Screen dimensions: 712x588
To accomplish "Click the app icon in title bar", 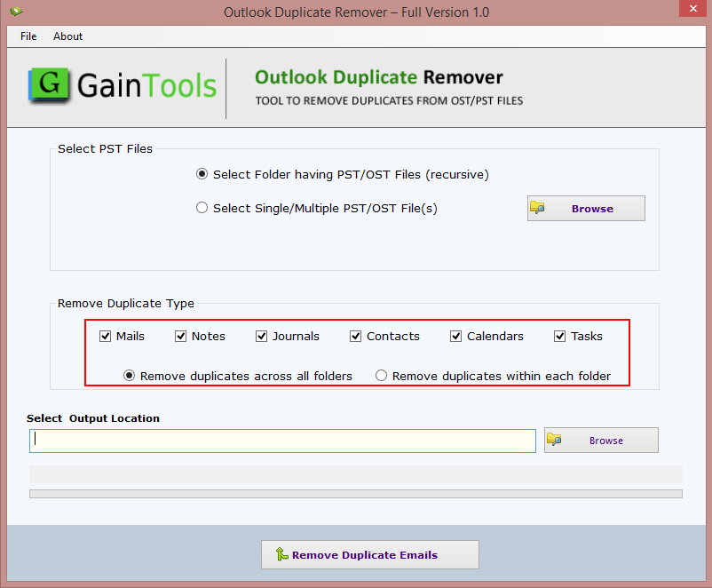I will click(16, 12).
